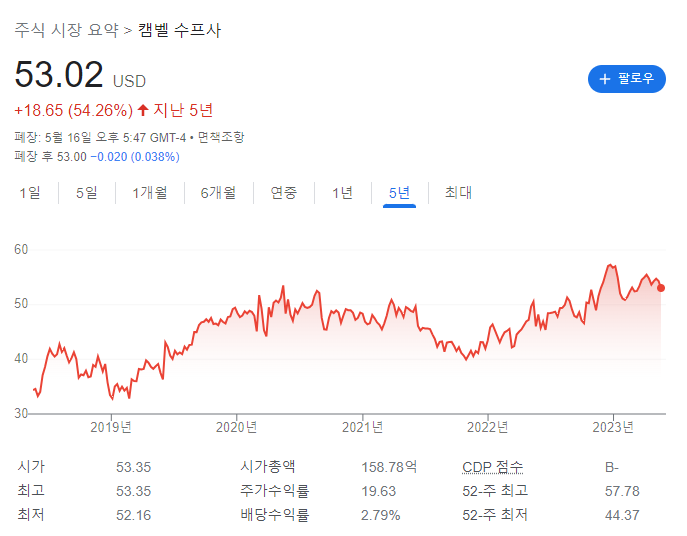Click the 시가총액 value 158.78억
The image size is (687, 536).
coord(389,467)
